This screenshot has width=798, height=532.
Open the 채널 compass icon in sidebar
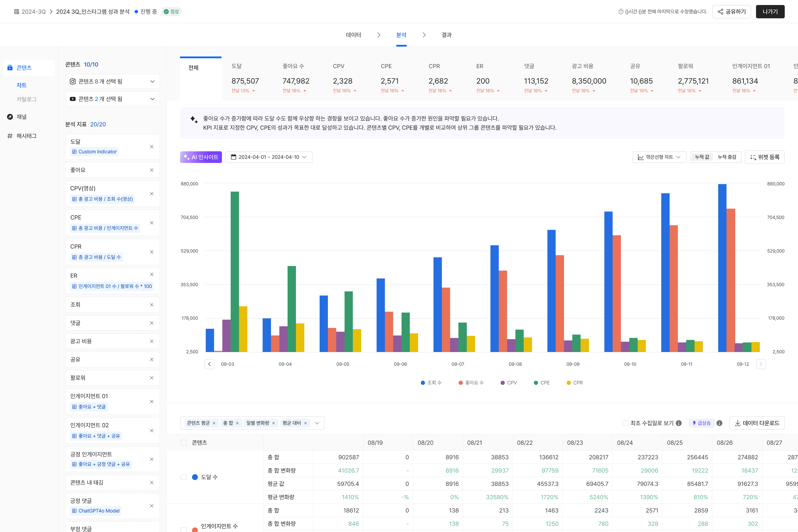(x=10, y=117)
